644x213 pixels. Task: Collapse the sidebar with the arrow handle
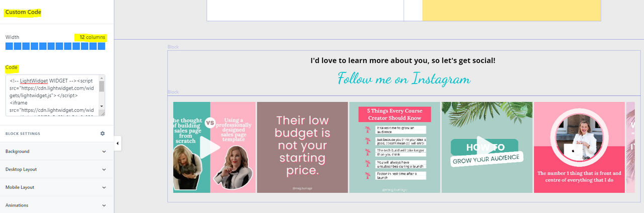117,144
